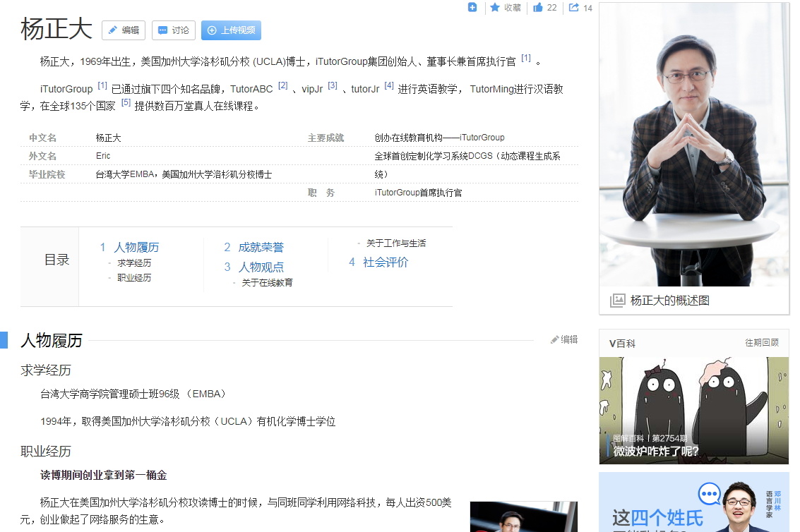The width and height of the screenshot is (800, 532).
Task: Click the portrait photo of 杨正大
Action: point(694,145)
